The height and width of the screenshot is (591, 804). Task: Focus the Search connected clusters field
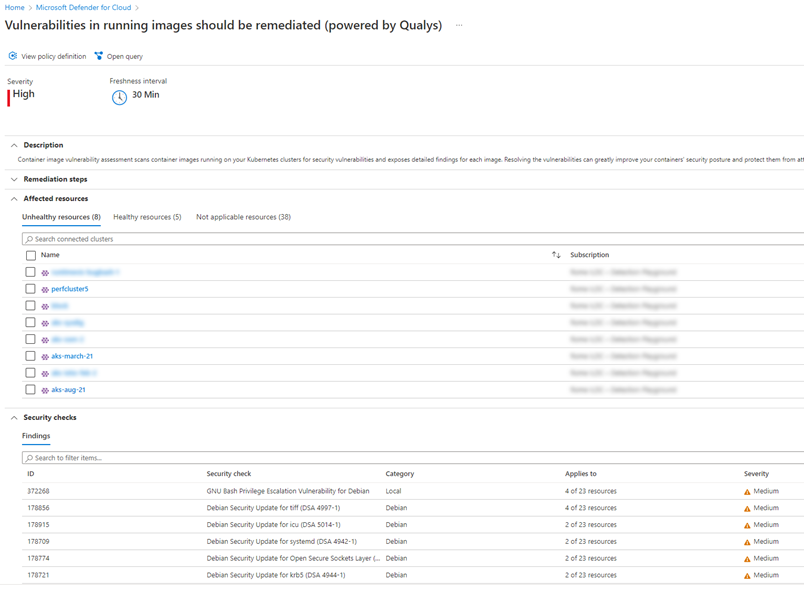[413, 239]
